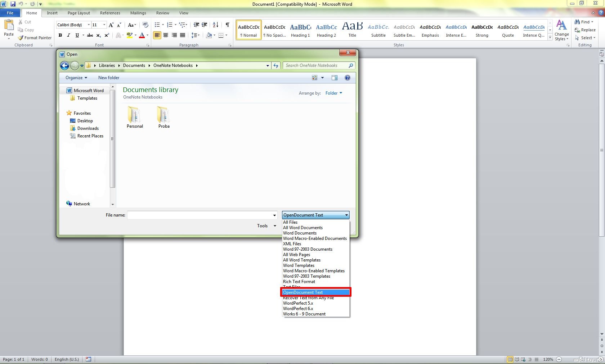The height and width of the screenshot is (364, 605).
Task: Open the file type combo box showing OpenDocument Text
Action: point(315,215)
